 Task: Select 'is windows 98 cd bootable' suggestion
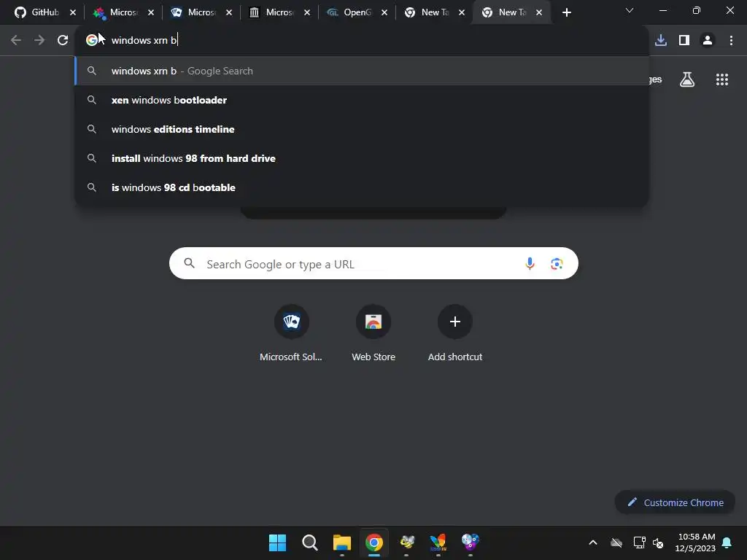coord(362,187)
